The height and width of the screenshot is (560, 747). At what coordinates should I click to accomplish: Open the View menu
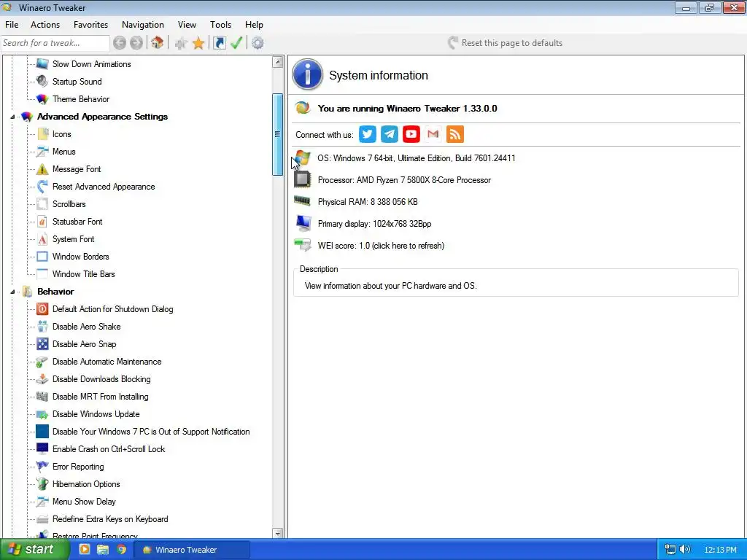187,25
